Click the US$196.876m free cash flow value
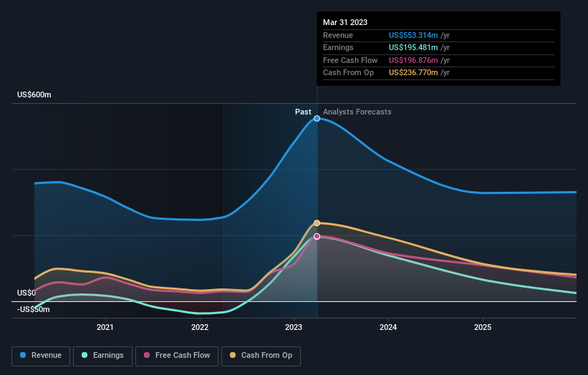Image resolution: width=588 pixels, height=375 pixels. pos(413,60)
